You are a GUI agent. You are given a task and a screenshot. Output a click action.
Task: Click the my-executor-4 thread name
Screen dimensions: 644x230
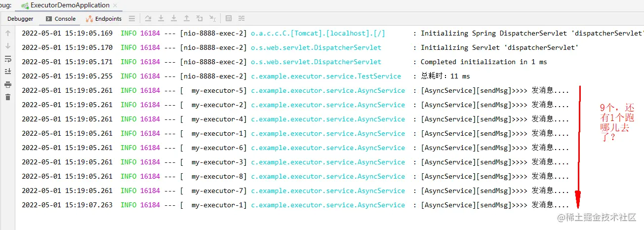pyautogui.click(x=217, y=119)
